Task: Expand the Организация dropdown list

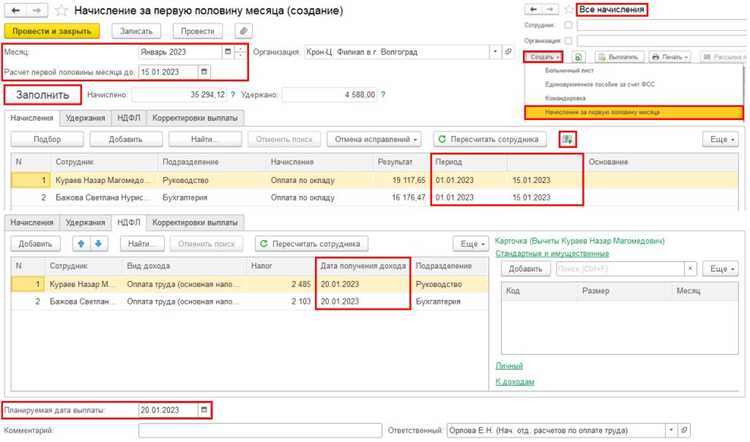Action: [x=495, y=52]
